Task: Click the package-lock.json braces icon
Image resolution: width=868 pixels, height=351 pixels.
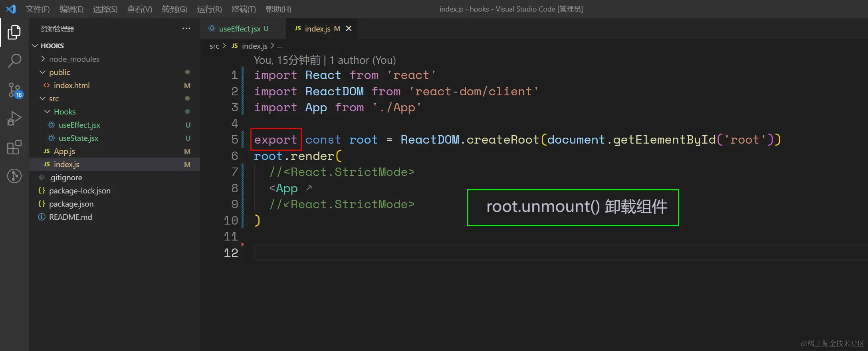Action: point(42,191)
